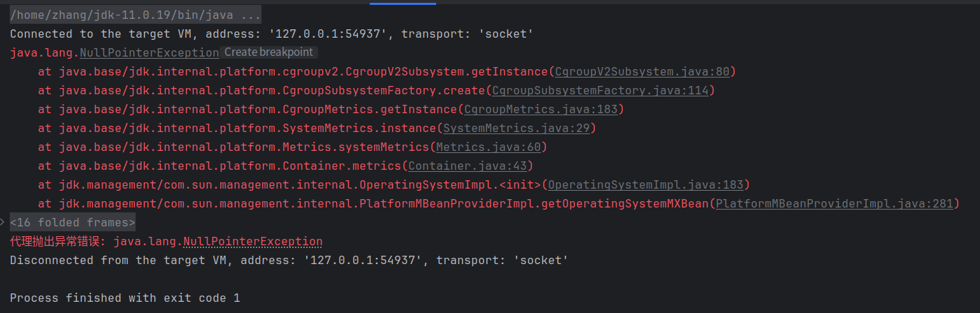Click the CgroupSubsystemFactory.create method text

pos(383,90)
